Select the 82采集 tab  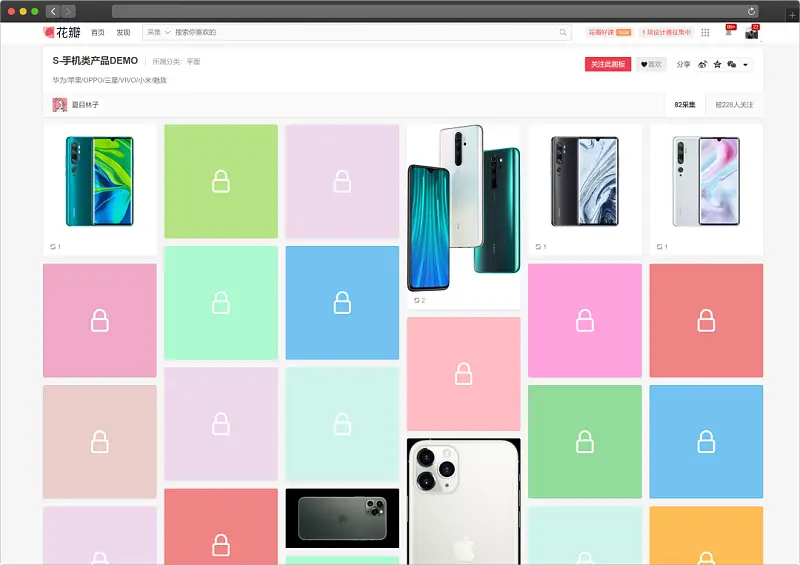click(x=685, y=105)
